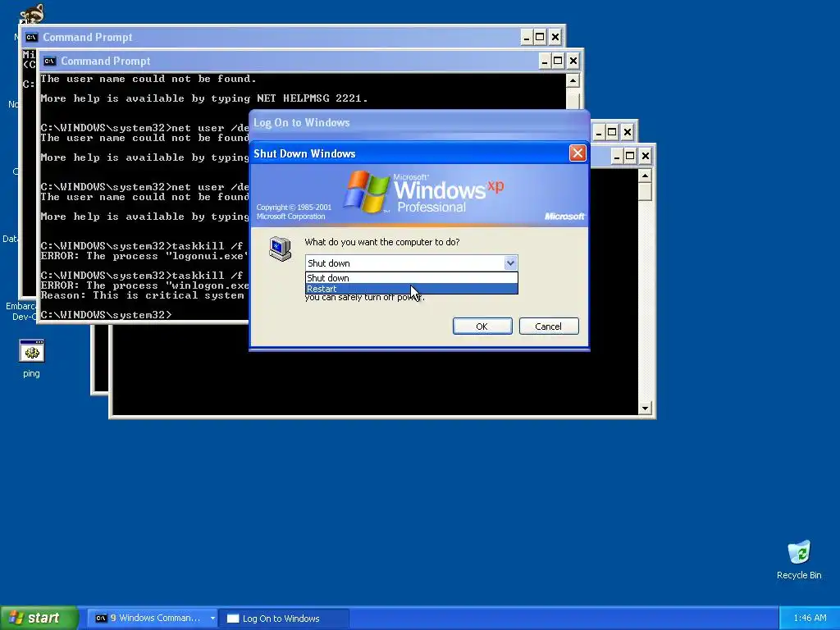Open the Embarcadero Dev-C desktop shortcut
The width and height of the screenshot is (840, 630).
pos(21,311)
